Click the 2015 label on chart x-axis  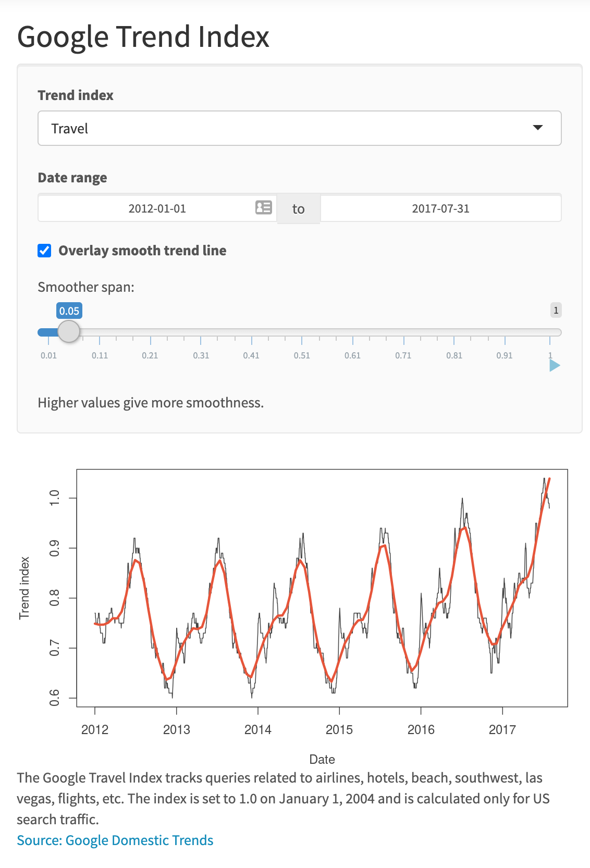339,729
